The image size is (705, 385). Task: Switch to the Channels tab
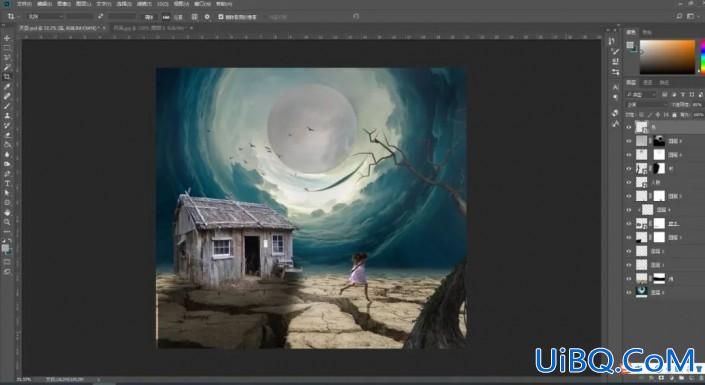coord(647,82)
